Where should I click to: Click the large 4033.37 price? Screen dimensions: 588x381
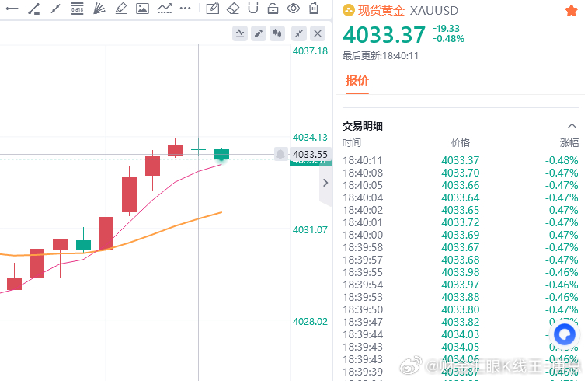384,34
